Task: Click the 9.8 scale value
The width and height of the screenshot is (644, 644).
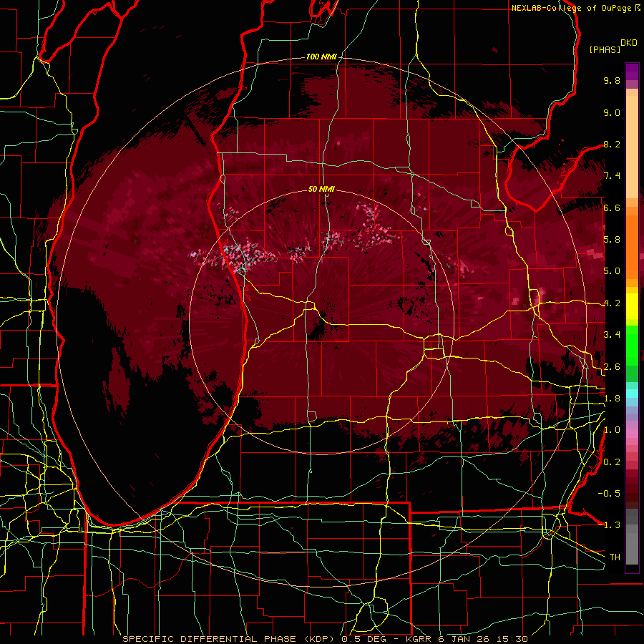Action: tap(612, 80)
